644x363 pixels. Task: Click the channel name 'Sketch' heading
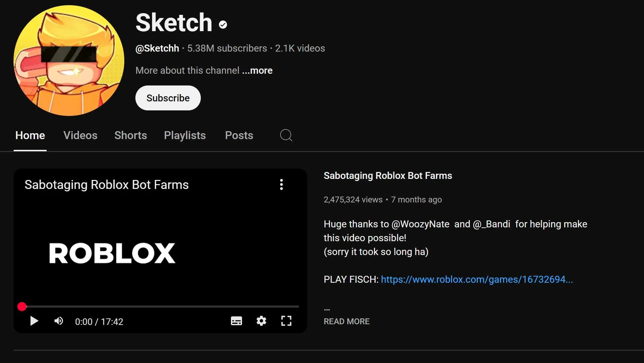[x=174, y=23]
